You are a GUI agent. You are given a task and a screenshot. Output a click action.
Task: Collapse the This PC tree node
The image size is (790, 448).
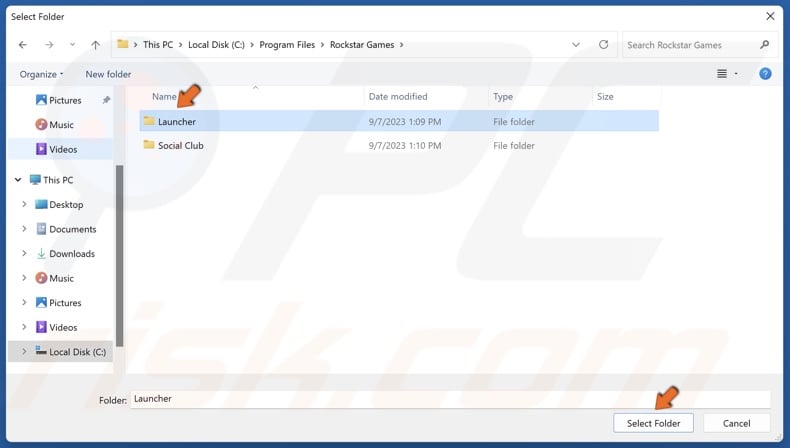point(18,180)
